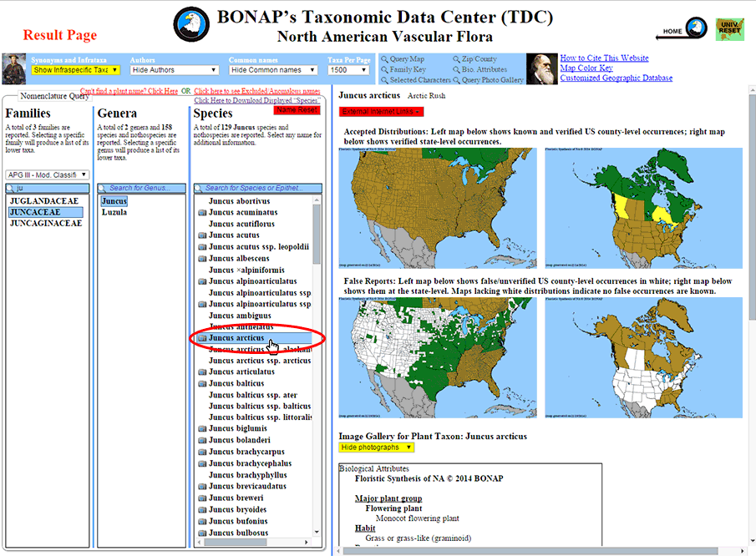The height and width of the screenshot is (556, 756).
Task: Select Juncus arcticus ssp. arcticus entry
Action: [260, 361]
